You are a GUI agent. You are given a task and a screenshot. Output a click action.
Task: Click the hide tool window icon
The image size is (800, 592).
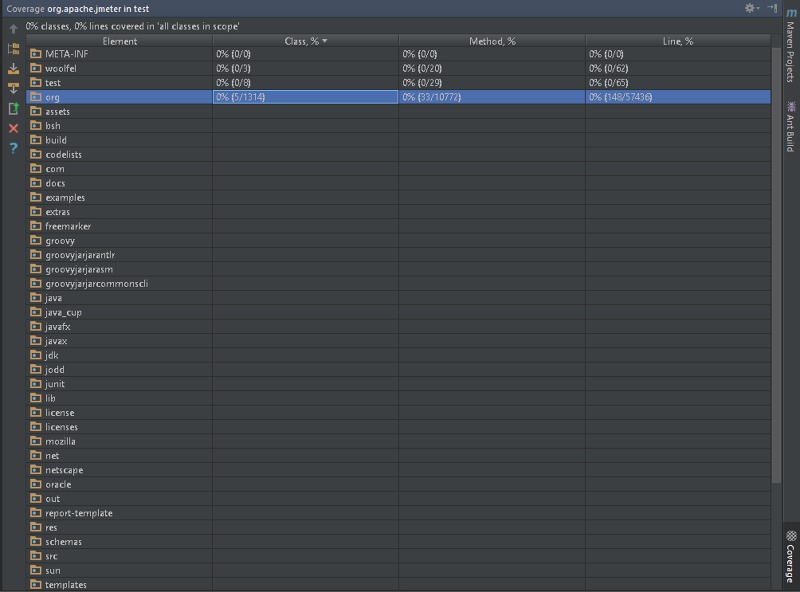[773, 8]
